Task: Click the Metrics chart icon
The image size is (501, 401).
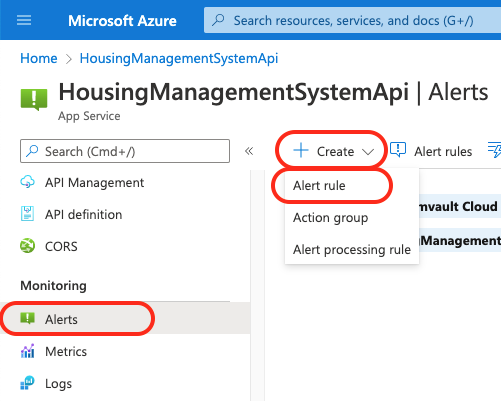Action: coord(27,351)
